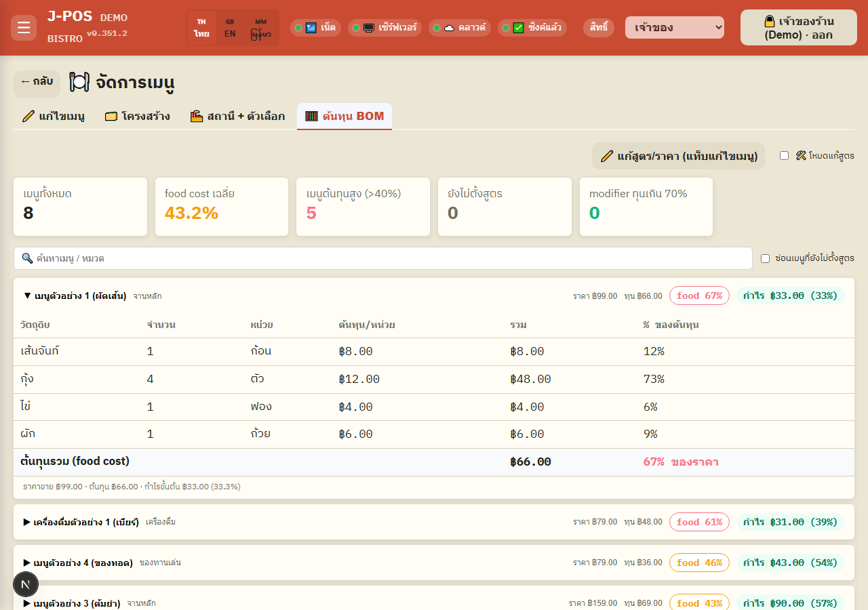Click the food 61% badge
Screen dimensions: 868x610
(699, 522)
